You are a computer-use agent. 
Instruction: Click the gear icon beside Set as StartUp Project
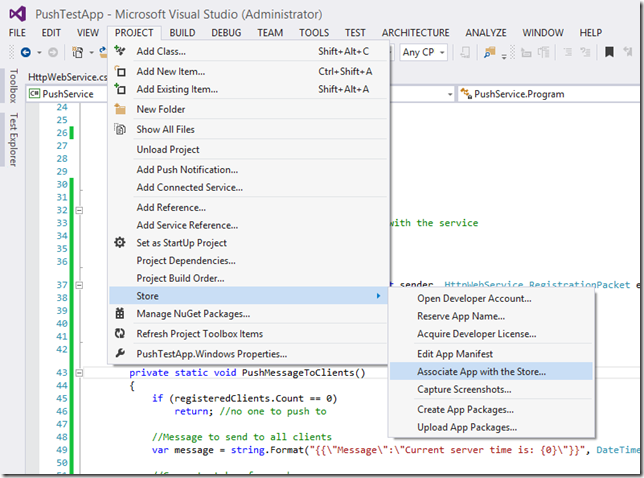point(120,242)
